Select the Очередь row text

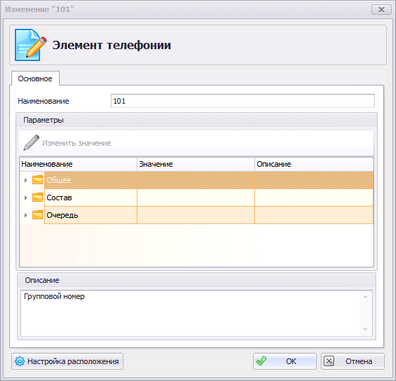[62, 215]
